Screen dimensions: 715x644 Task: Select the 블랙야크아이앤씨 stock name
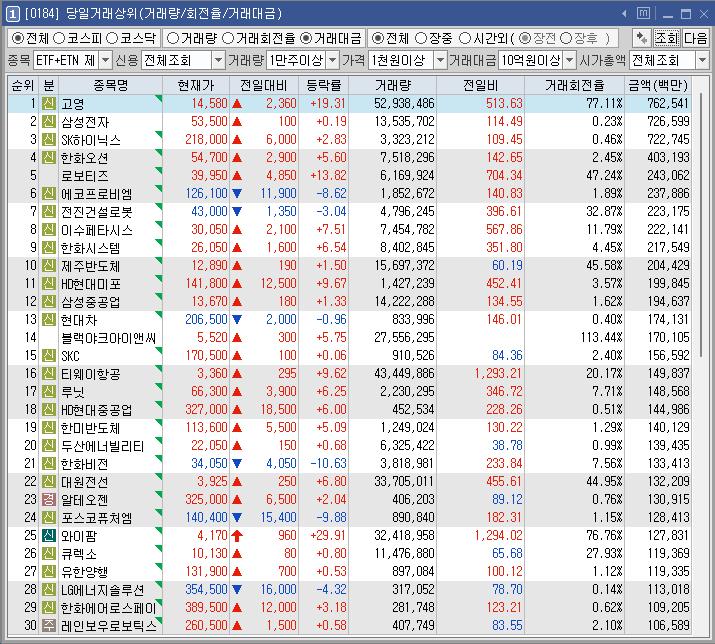[x=109, y=338]
